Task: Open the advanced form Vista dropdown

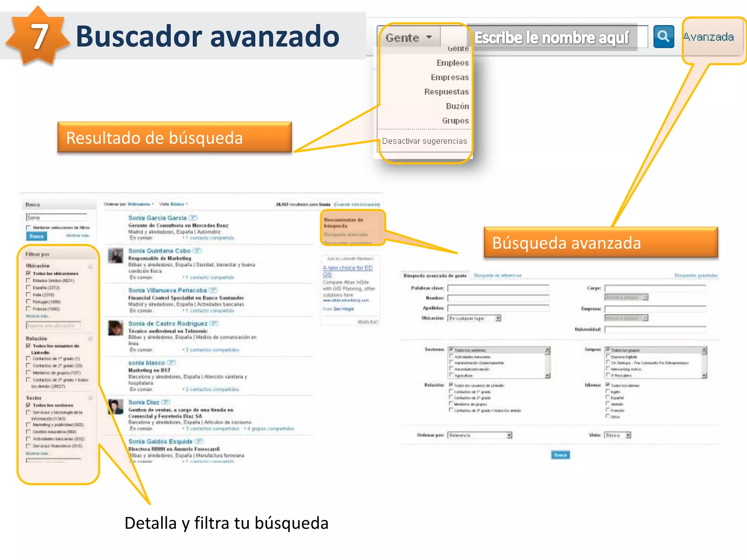Action: (618, 435)
